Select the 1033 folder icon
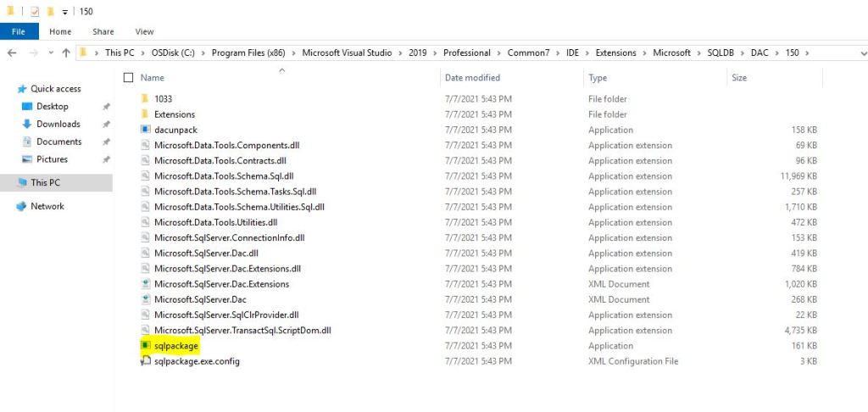Viewport: 868px width, 412px height. pos(146,99)
